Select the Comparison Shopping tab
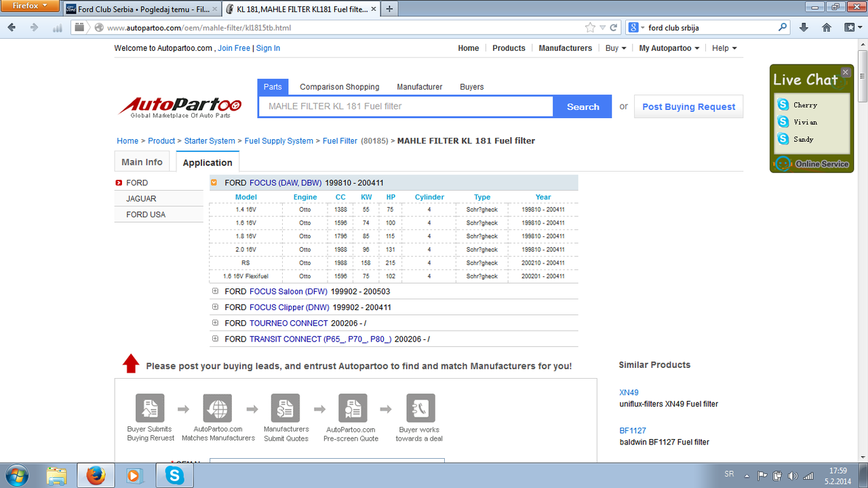The image size is (868, 488). [x=340, y=87]
